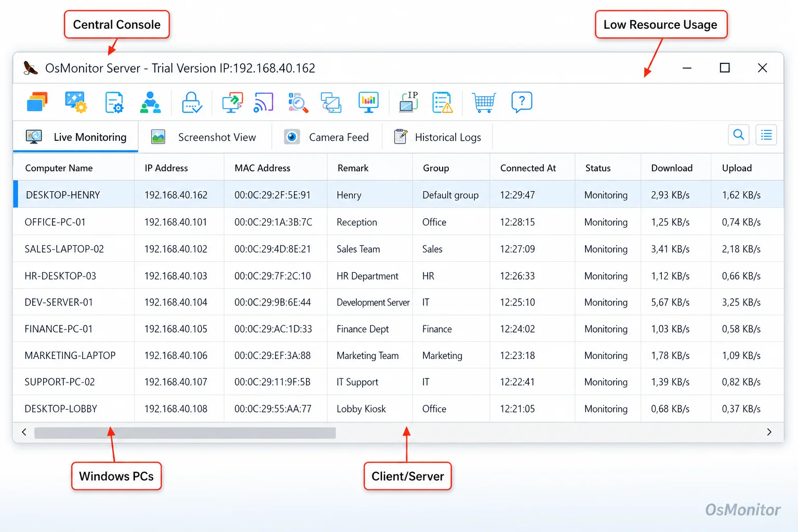Click the horizontal scrollbar thumb
The height and width of the screenshot is (532, 798).
(x=185, y=433)
